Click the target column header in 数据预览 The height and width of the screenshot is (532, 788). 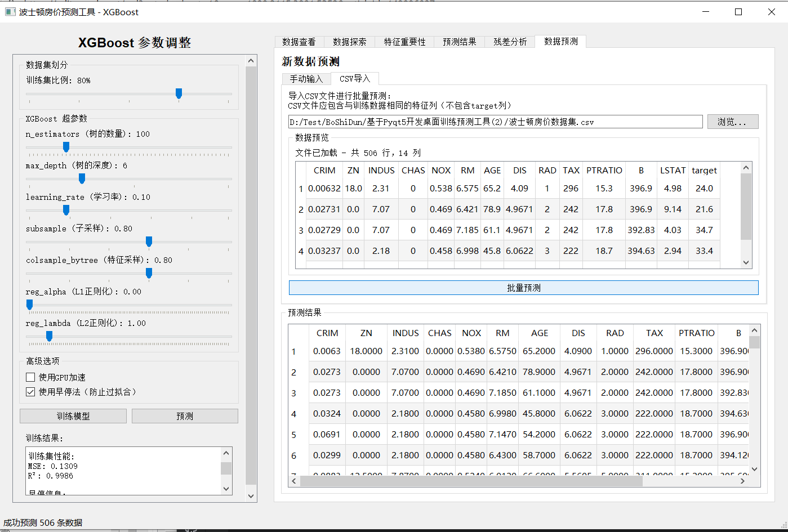tap(704, 170)
